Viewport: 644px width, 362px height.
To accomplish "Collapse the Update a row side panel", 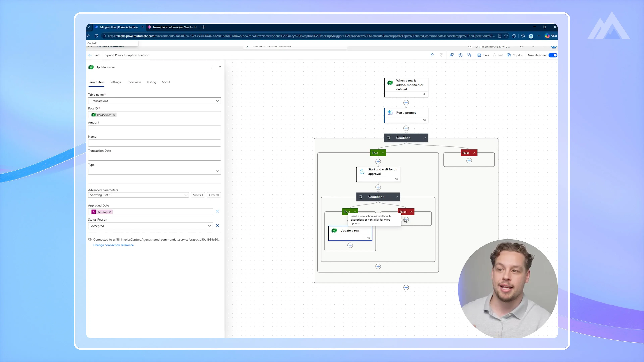I will click(x=220, y=67).
